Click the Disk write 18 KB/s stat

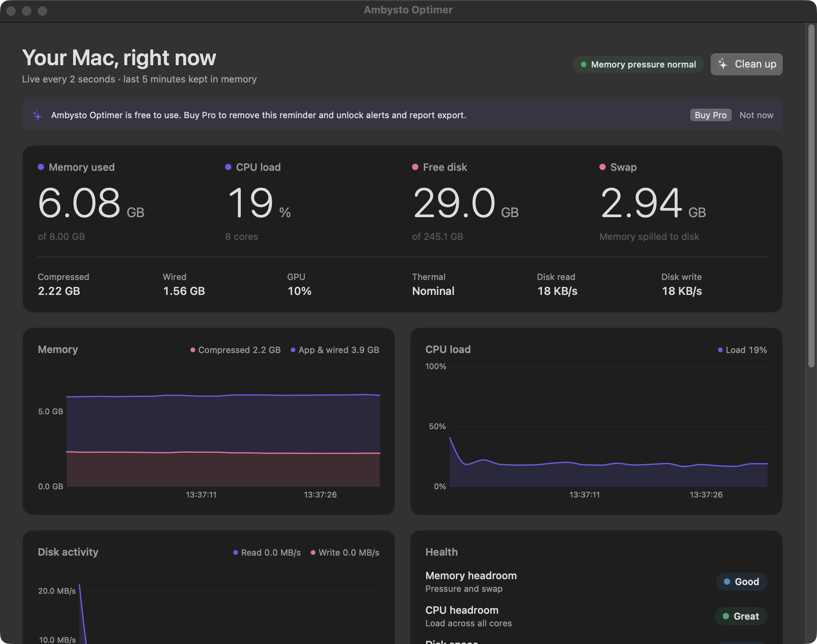[681, 284]
